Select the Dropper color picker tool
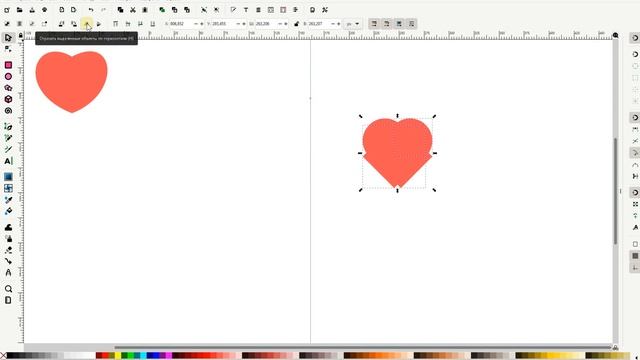 [x=8, y=200]
